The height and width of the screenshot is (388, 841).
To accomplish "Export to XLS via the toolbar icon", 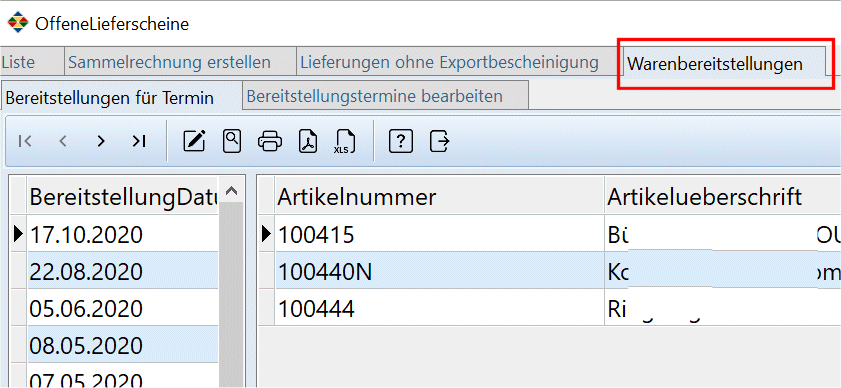I will tap(343, 141).
